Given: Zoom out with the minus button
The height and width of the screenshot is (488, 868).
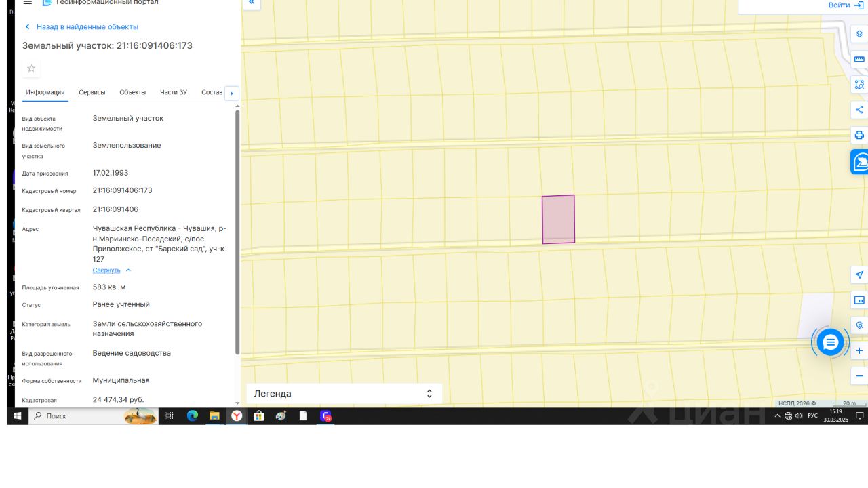Looking at the screenshot, I should [x=859, y=375].
